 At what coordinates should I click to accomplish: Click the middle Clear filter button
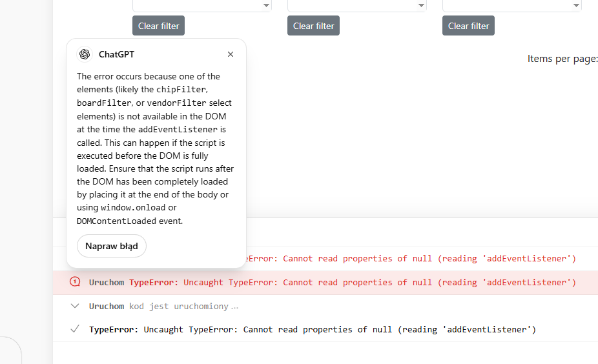[313, 26]
